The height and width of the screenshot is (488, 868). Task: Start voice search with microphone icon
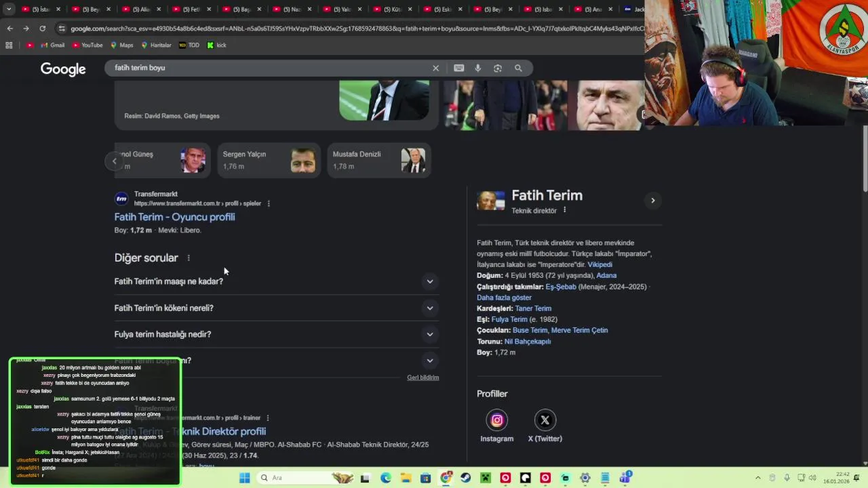click(478, 68)
